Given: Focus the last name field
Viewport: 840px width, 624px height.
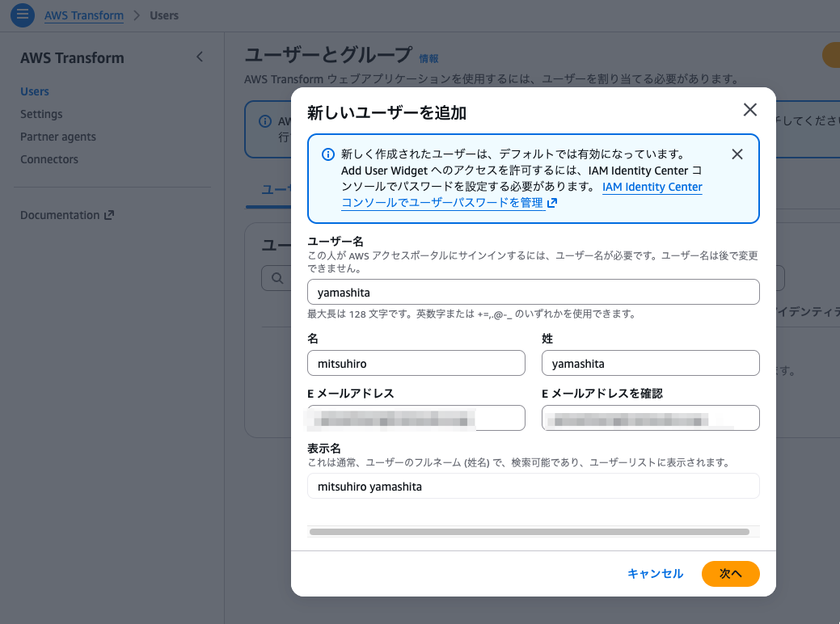Looking at the screenshot, I should pyautogui.click(x=650, y=364).
